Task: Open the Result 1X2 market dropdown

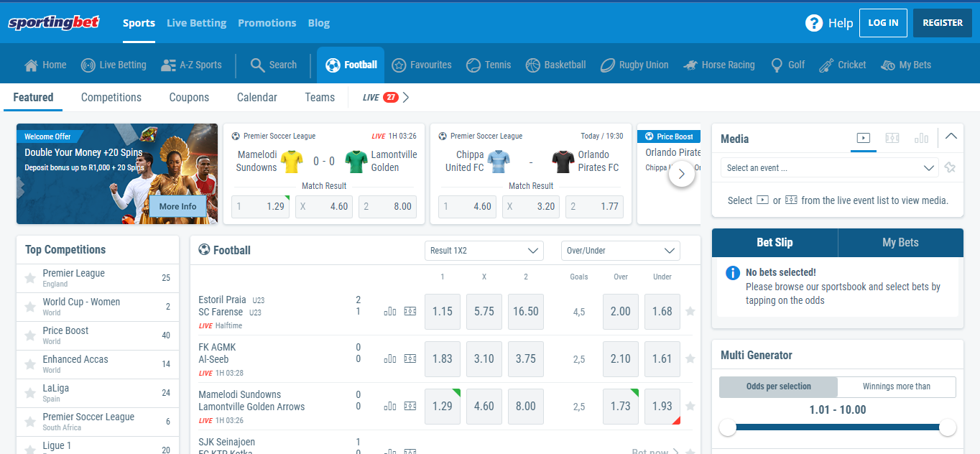Action: tap(484, 251)
